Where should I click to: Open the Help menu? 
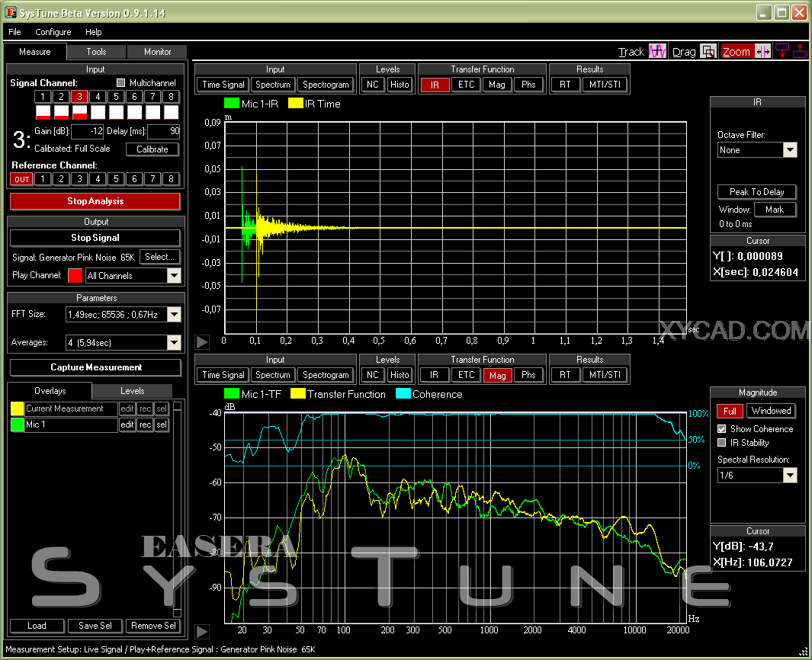pyautogui.click(x=93, y=32)
